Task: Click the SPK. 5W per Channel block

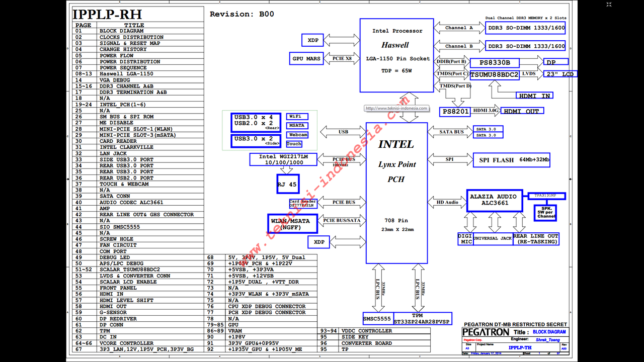Action: 546,212
